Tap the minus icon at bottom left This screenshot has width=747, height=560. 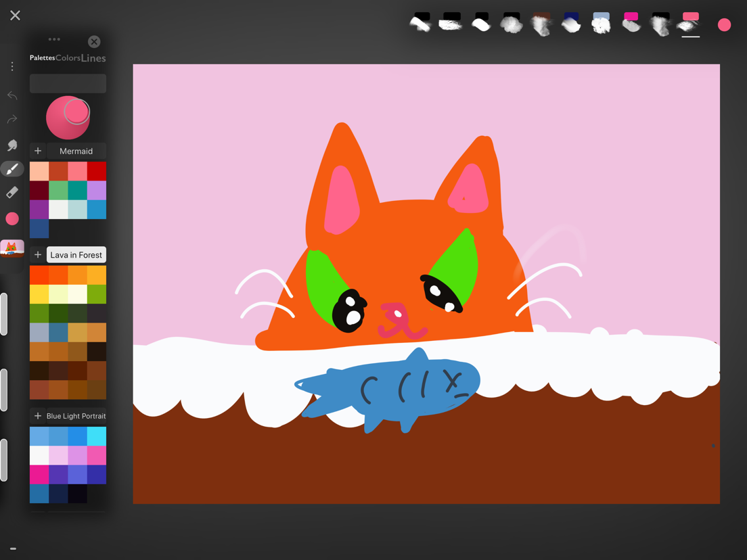click(14, 549)
